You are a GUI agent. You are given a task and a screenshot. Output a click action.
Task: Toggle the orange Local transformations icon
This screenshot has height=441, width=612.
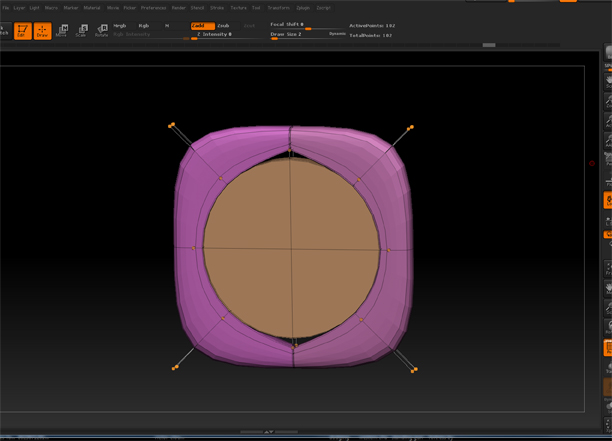pyautogui.click(x=608, y=200)
